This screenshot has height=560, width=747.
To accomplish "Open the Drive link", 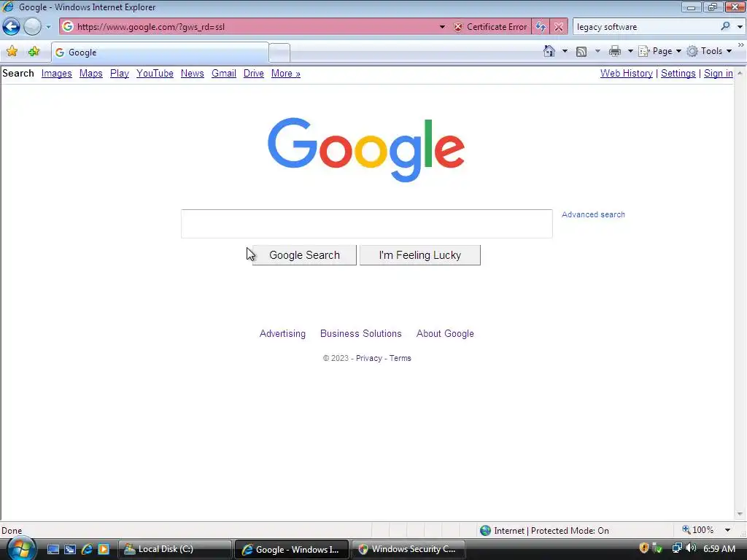I will pyautogui.click(x=253, y=74).
